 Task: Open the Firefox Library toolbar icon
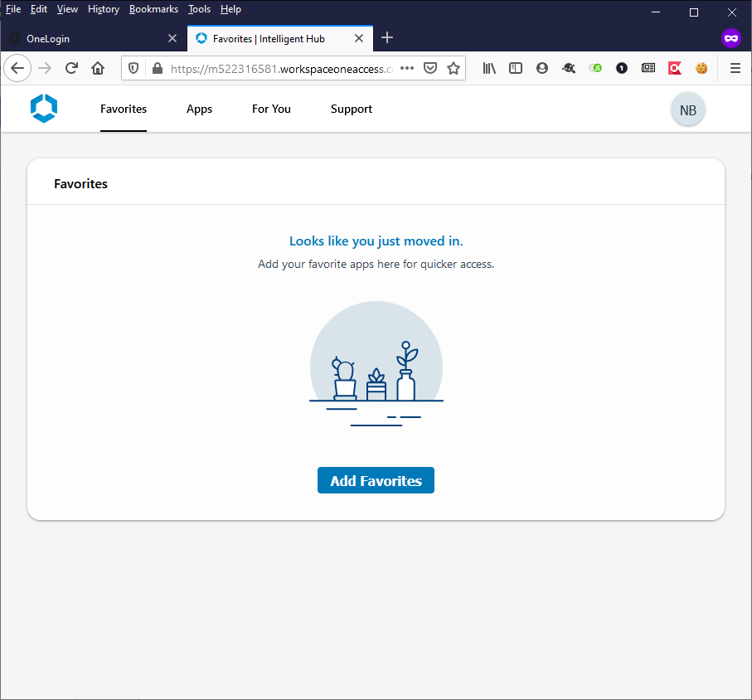[489, 68]
